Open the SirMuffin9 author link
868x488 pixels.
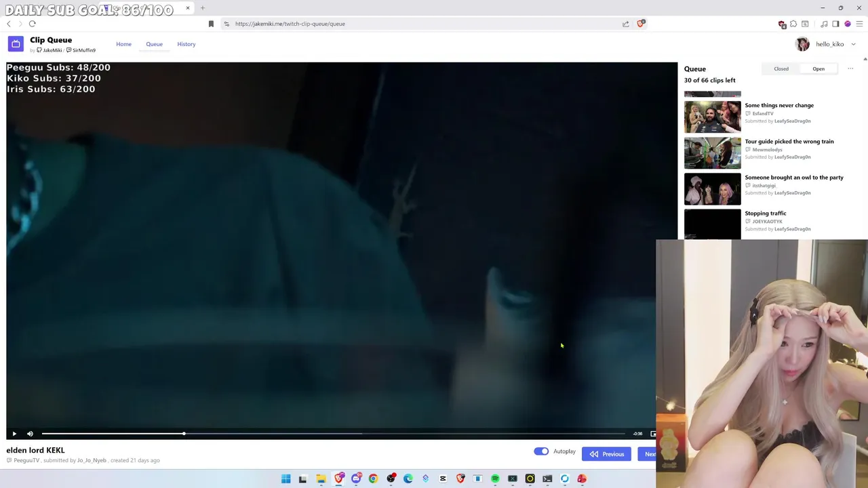81,50
